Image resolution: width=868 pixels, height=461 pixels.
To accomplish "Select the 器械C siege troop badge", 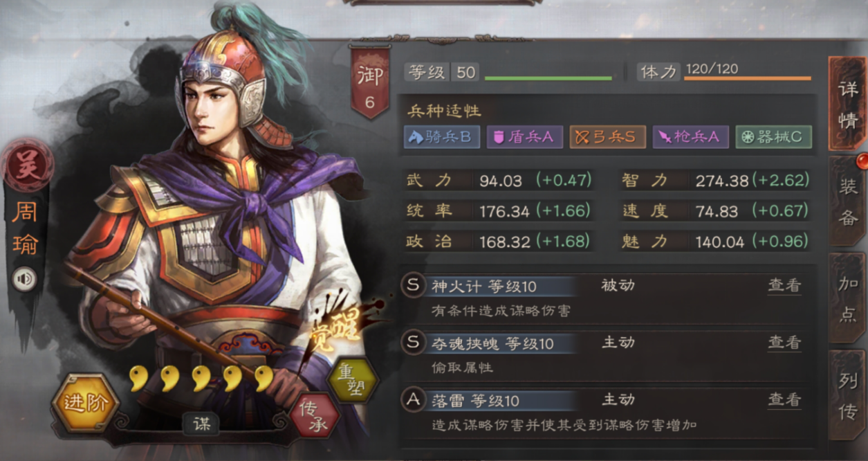I will [773, 137].
